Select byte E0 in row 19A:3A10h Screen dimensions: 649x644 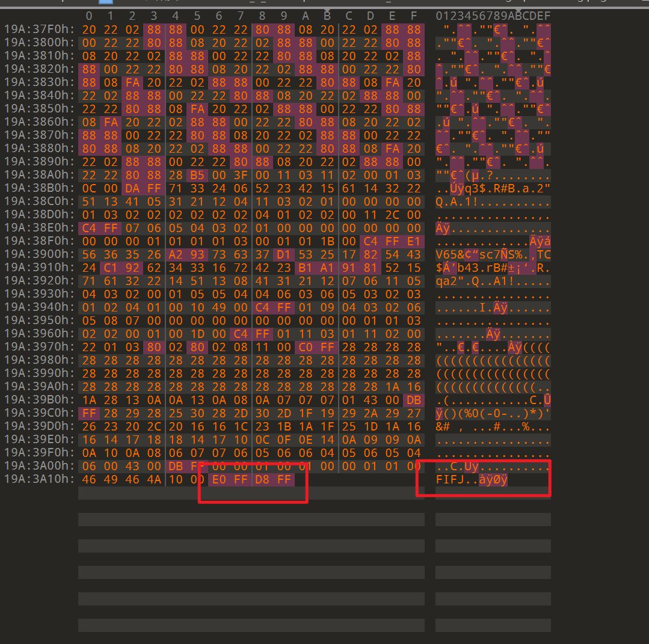[x=219, y=479]
